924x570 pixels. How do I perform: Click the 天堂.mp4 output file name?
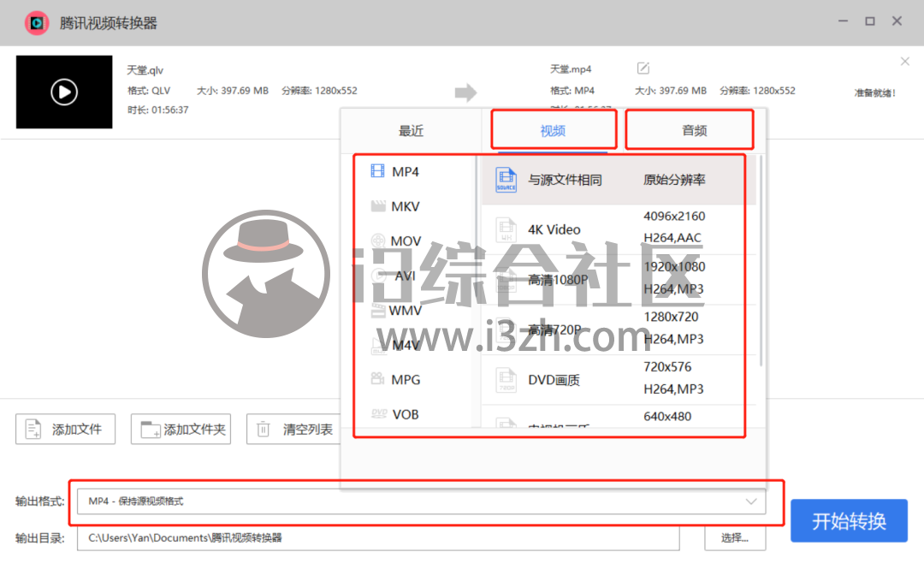point(571,69)
